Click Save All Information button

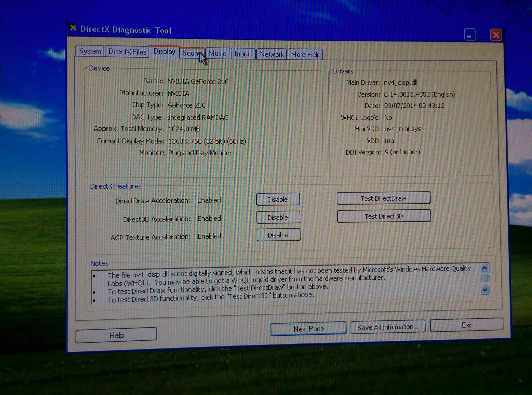(x=388, y=327)
